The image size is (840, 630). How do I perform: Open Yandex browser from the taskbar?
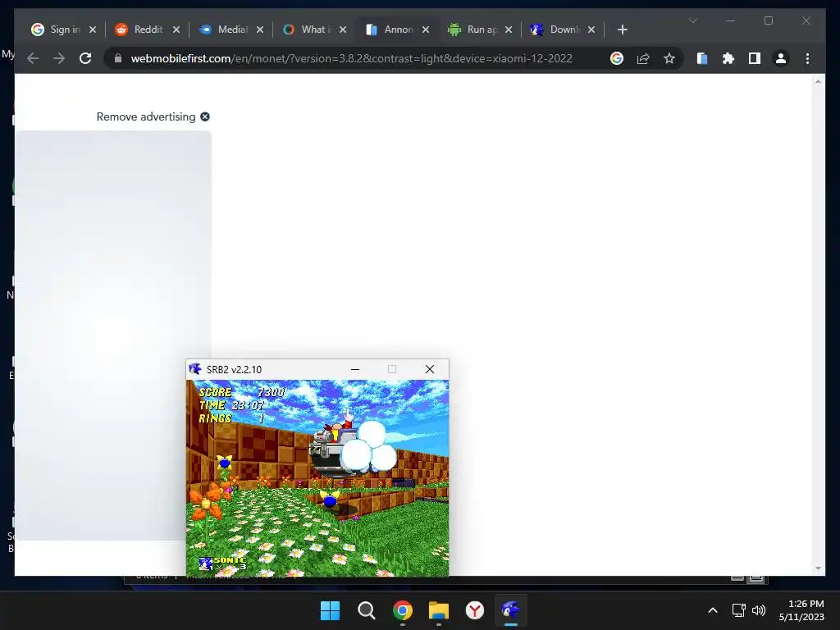(x=475, y=610)
